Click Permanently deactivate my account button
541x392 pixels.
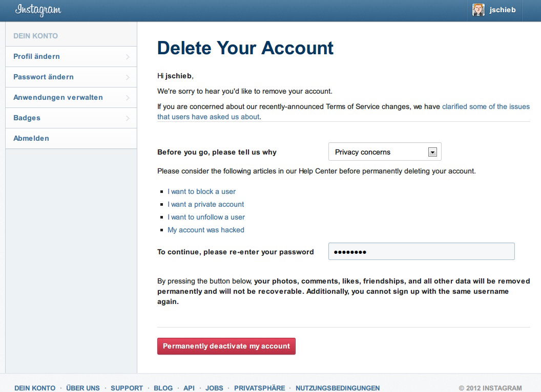(x=226, y=346)
